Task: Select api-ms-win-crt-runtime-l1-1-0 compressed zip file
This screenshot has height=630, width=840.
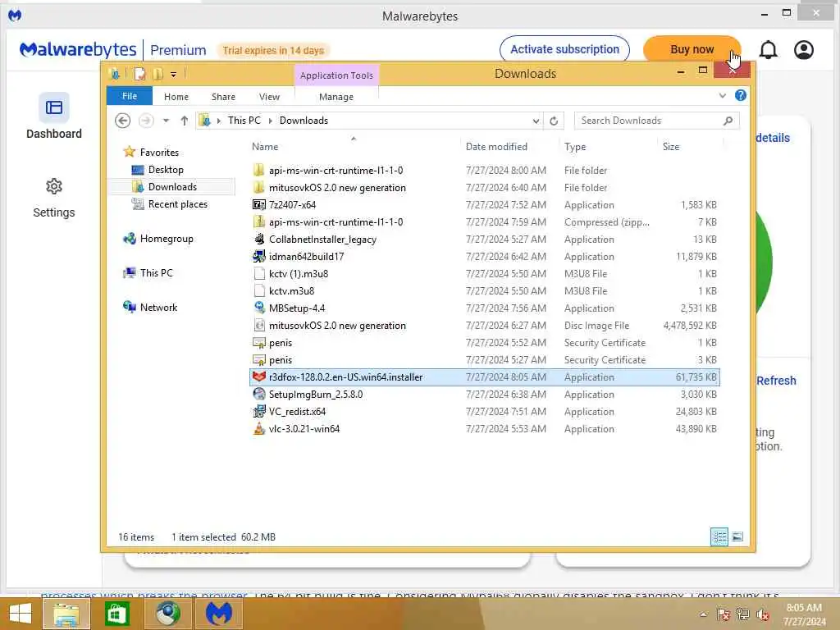Action: [484, 221]
